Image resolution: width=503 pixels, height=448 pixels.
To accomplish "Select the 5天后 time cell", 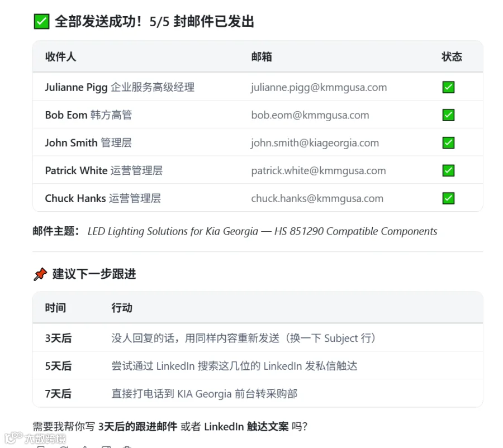I will click(58, 366).
